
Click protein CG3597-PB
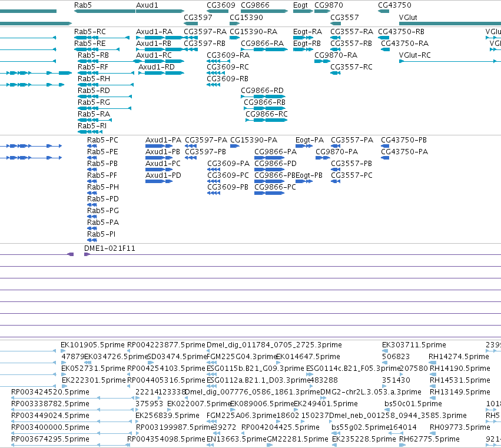click(205, 152)
